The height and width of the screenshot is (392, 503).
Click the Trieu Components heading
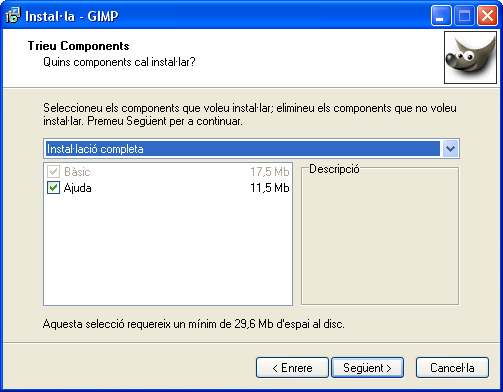pyautogui.click(x=78, y=46)
